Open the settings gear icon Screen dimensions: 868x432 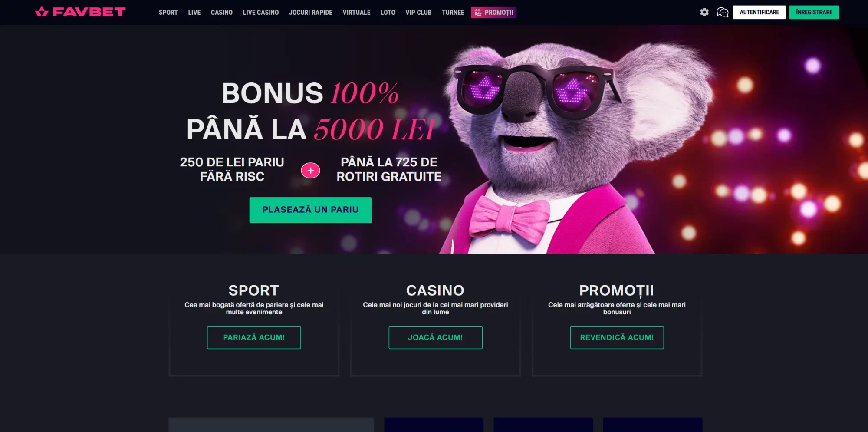[704, 12]
